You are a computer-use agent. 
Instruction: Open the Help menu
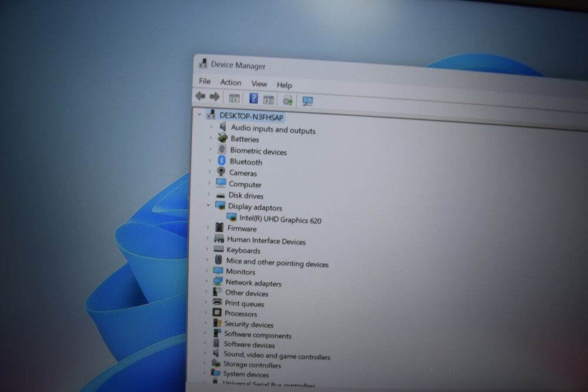tap(284, 85)
